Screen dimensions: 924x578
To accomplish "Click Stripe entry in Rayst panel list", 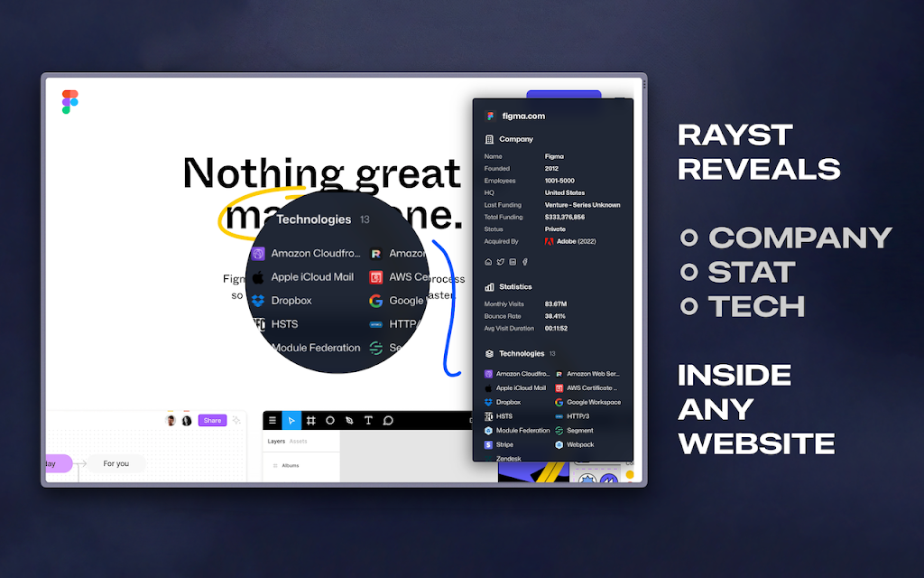I will 499,444.
